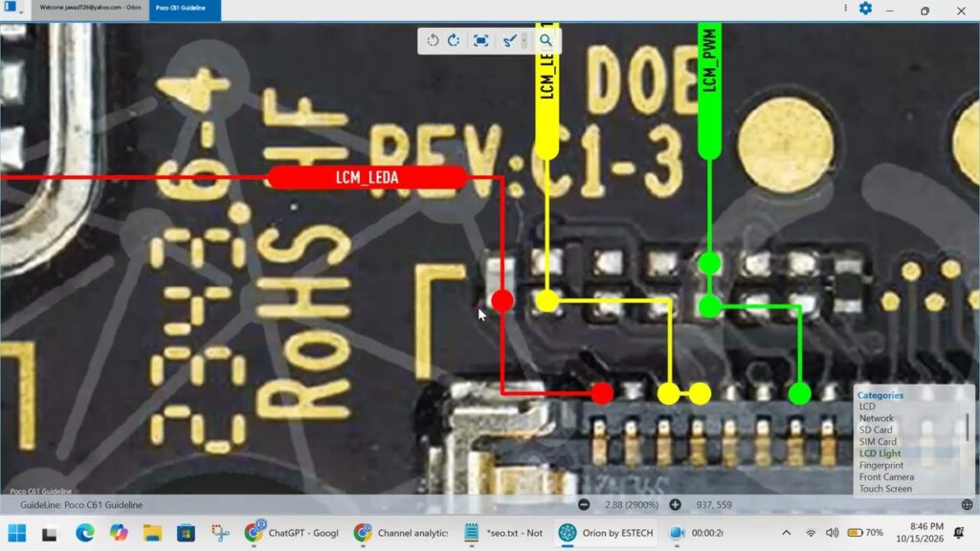Click the red LCM_LEDA signal label

[x=367, y=177]
